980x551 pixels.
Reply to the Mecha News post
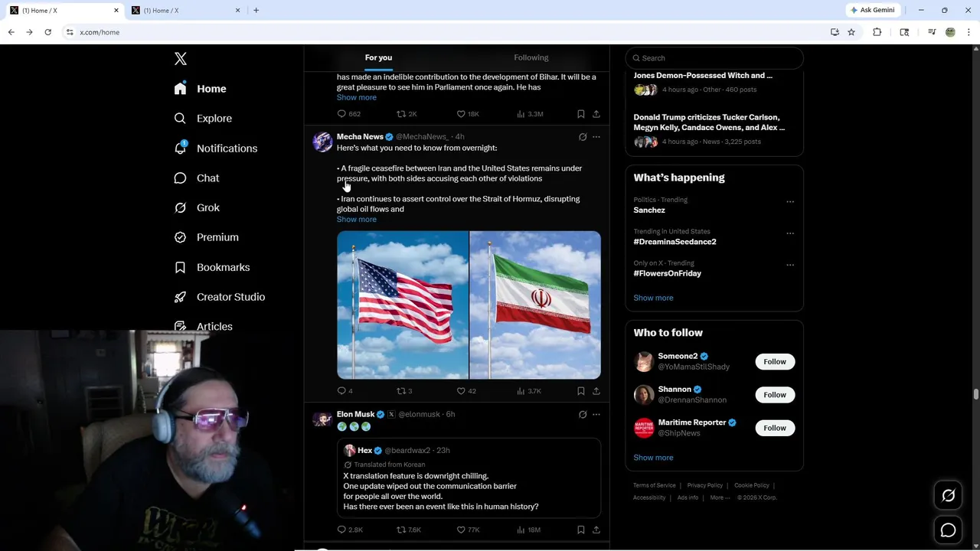click(x=341, y=391)
